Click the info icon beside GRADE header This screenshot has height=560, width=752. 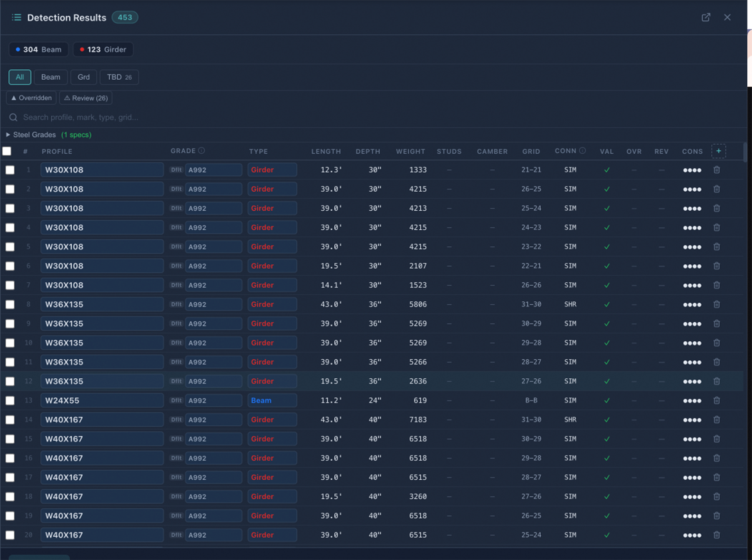[x=202, y=150]
